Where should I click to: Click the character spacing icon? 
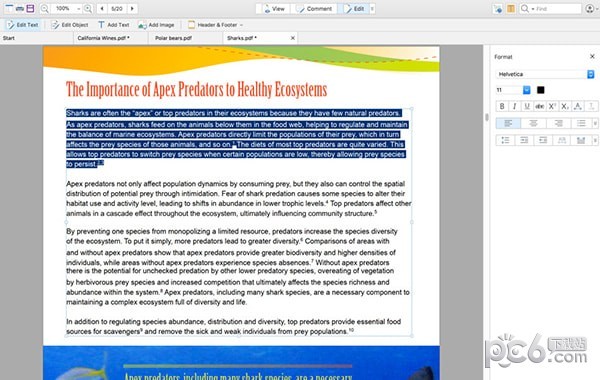pyautogui.click(x=578, y=106)
